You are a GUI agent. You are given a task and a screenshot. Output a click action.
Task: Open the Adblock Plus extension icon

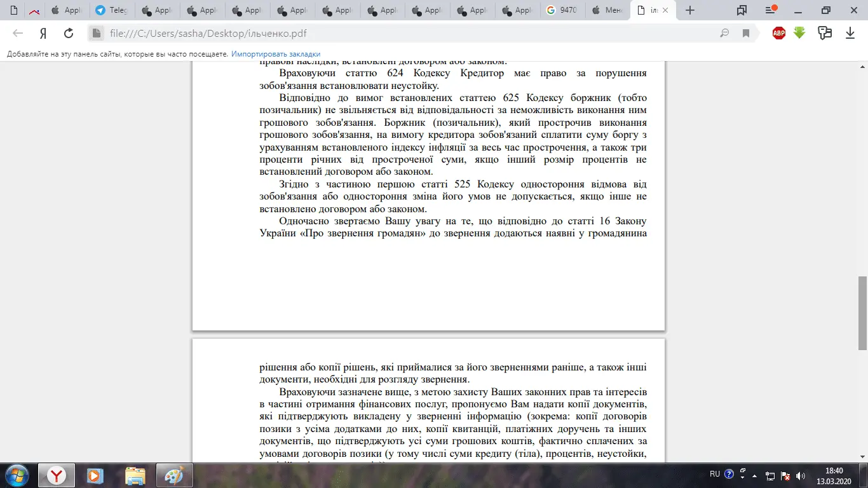(779, 34)
